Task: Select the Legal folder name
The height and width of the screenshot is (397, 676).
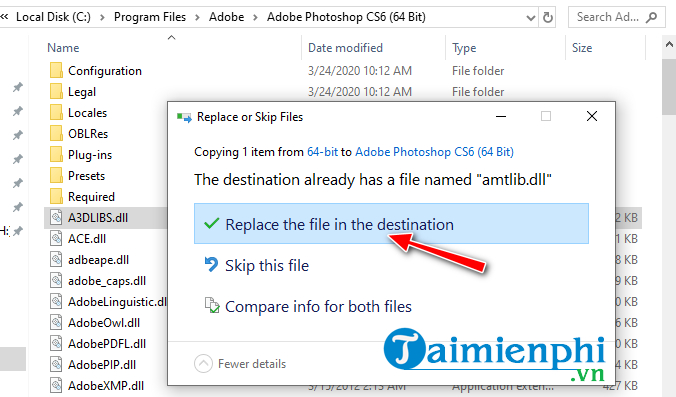Action: tap(82, 92)
